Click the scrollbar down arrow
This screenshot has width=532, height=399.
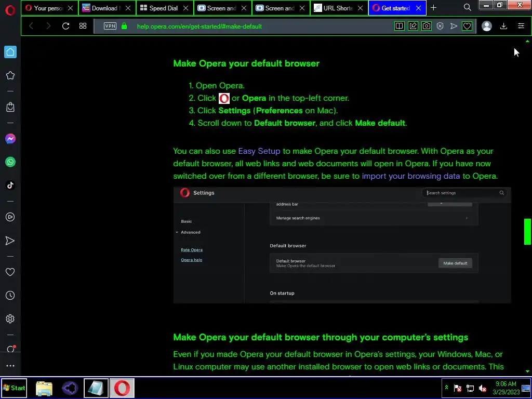527,371
